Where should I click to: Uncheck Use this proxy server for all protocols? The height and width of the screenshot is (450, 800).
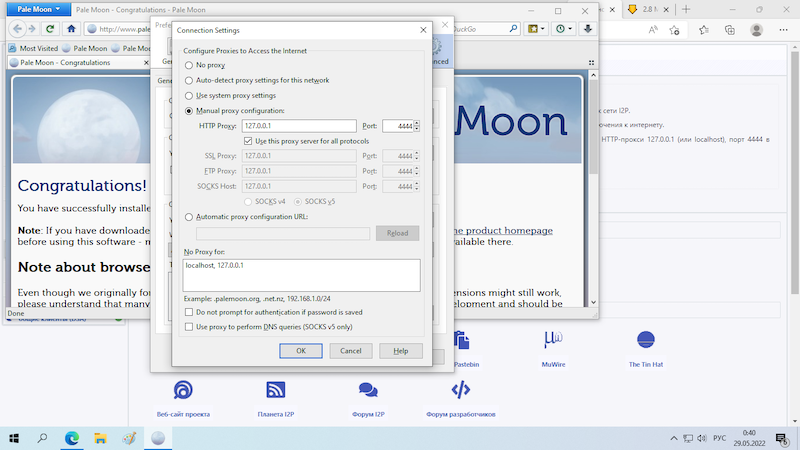(x=248, y=141)
